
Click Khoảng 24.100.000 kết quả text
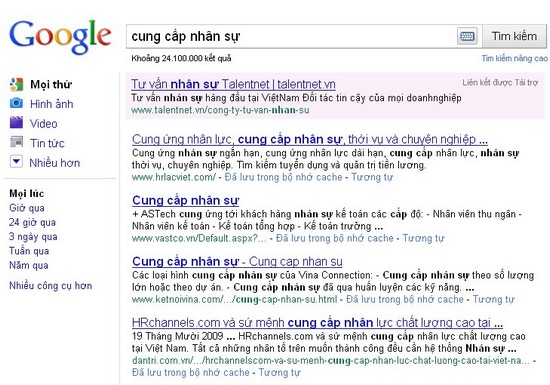tap(181, 58)
